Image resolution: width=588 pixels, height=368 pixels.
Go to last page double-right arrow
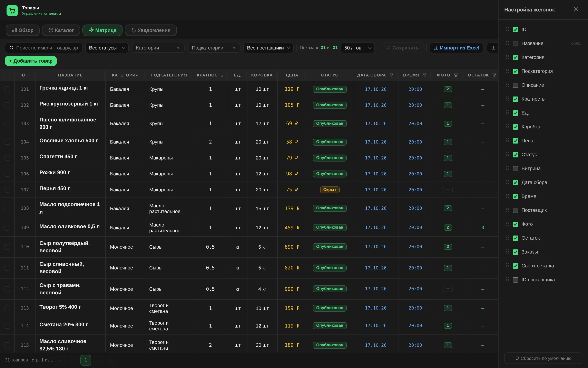point(111,360)
